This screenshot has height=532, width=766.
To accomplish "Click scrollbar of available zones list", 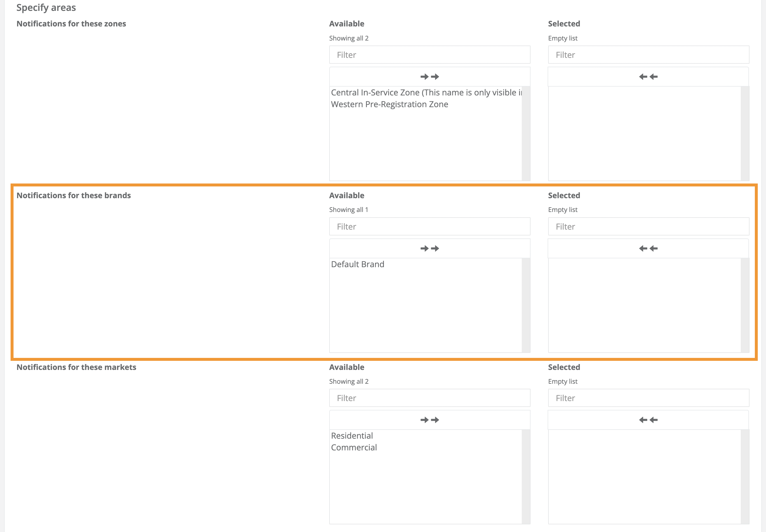I will [x=526, y=133].
